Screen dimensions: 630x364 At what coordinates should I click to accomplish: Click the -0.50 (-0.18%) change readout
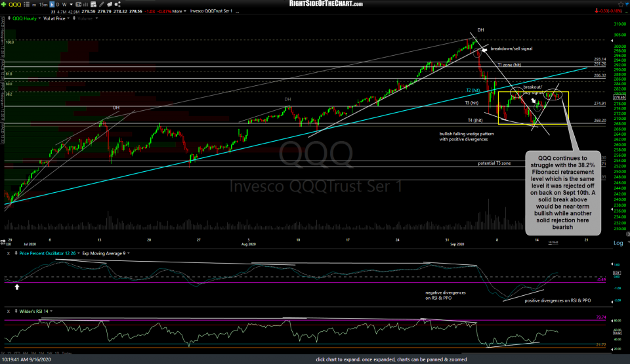[x=611, y=11]
